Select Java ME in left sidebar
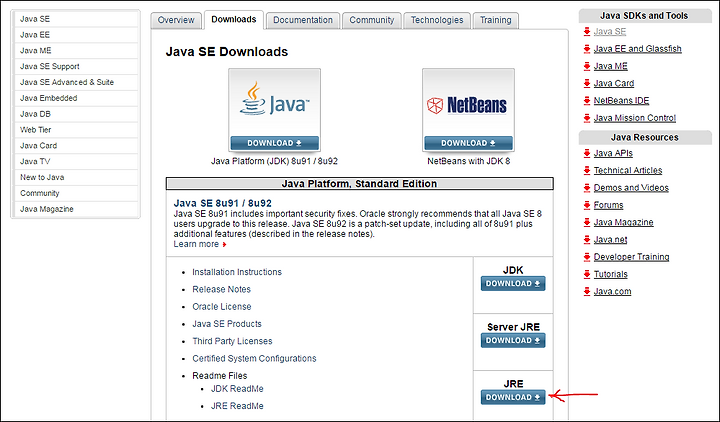Viewport: 720px width, 422px height. click(76, 51)
